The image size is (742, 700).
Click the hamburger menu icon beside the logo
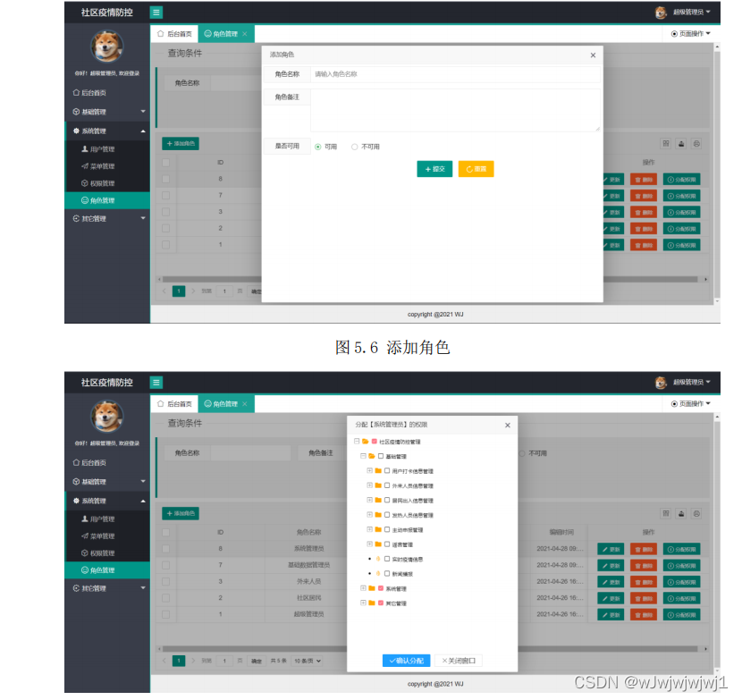coord(156,13)
